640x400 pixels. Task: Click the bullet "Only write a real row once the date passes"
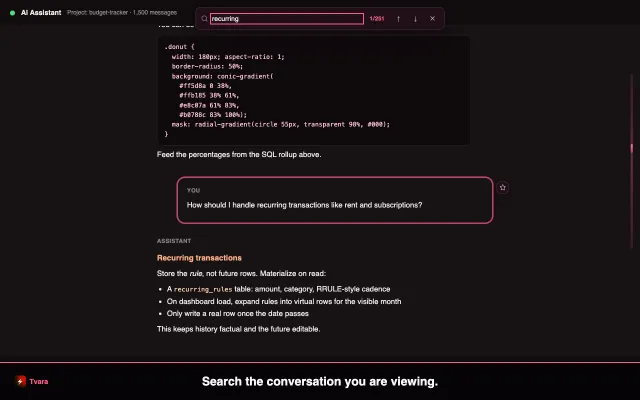[x=238, y=313]
